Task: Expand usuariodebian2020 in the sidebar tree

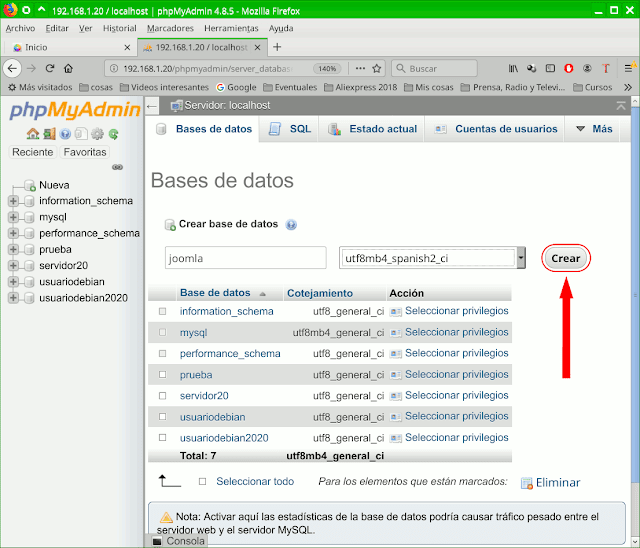Action: pyautogui.click(x=13, y=298)
